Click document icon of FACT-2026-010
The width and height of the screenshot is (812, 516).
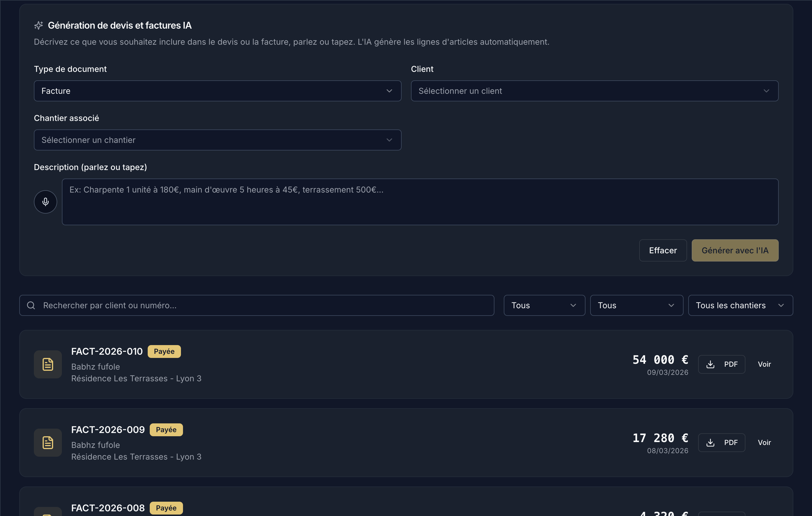pyautogui.click(x=48, y=364)
